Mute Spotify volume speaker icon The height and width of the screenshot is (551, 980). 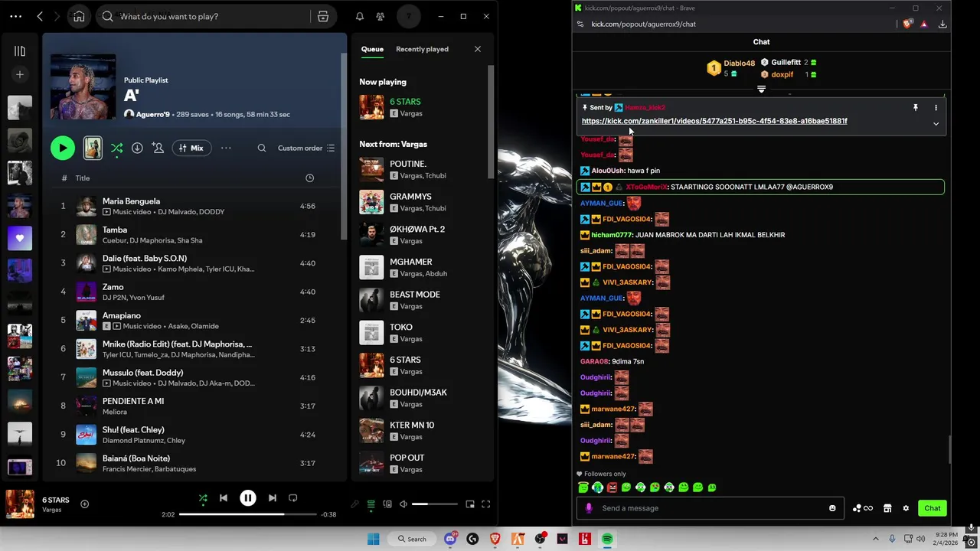pos(403,504)
